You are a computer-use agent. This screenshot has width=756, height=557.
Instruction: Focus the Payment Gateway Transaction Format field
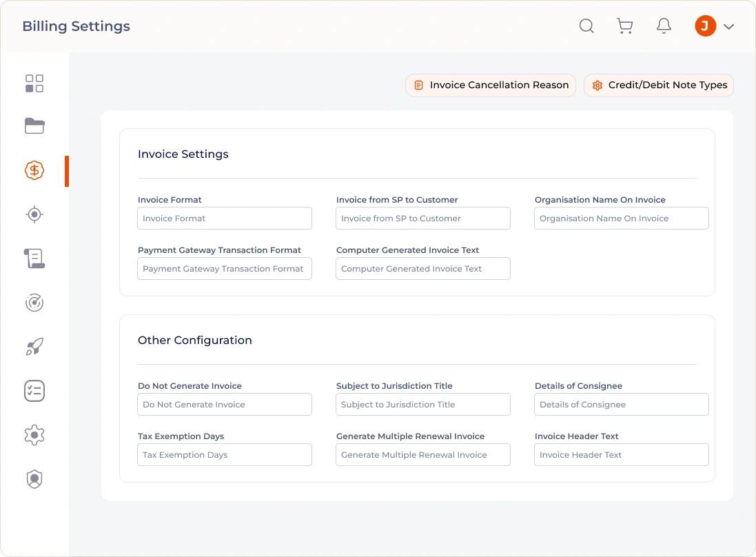pyautogui.click(x=225, y=269)
